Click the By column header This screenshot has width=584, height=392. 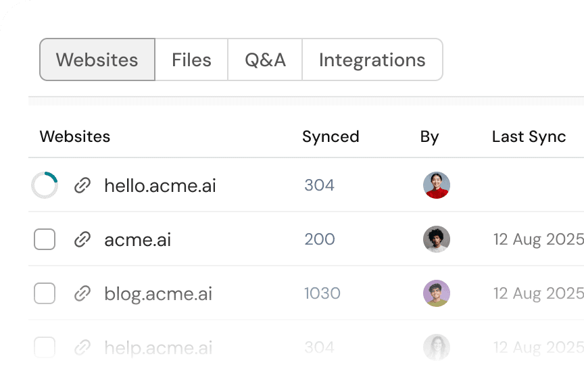(x=429, y=137)
